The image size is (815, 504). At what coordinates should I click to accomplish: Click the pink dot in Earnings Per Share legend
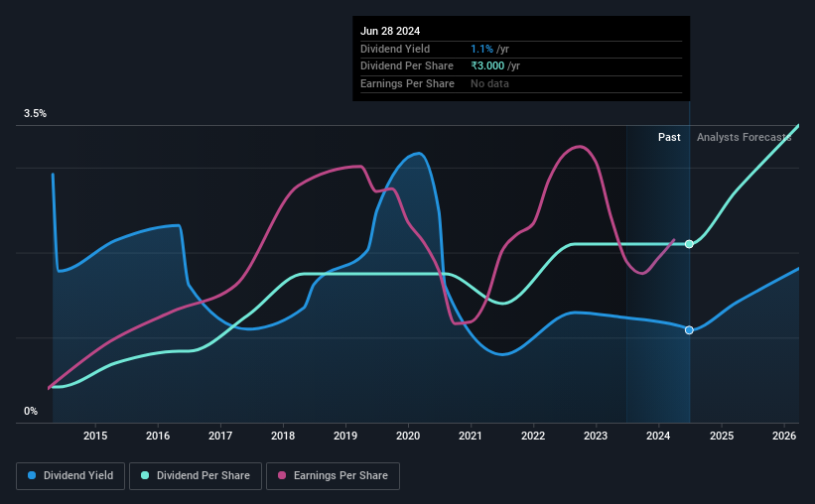point(282,475)
